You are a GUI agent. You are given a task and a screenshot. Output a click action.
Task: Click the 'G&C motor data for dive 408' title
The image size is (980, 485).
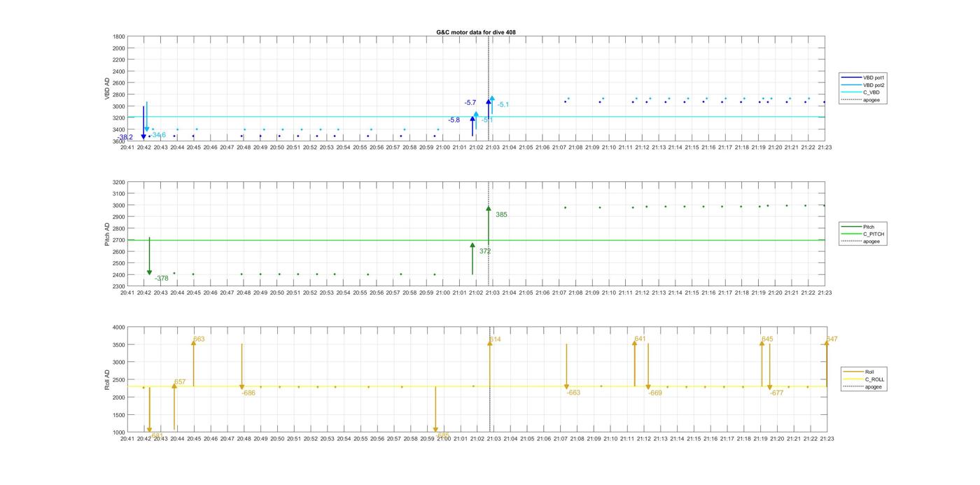pos(476,32)
